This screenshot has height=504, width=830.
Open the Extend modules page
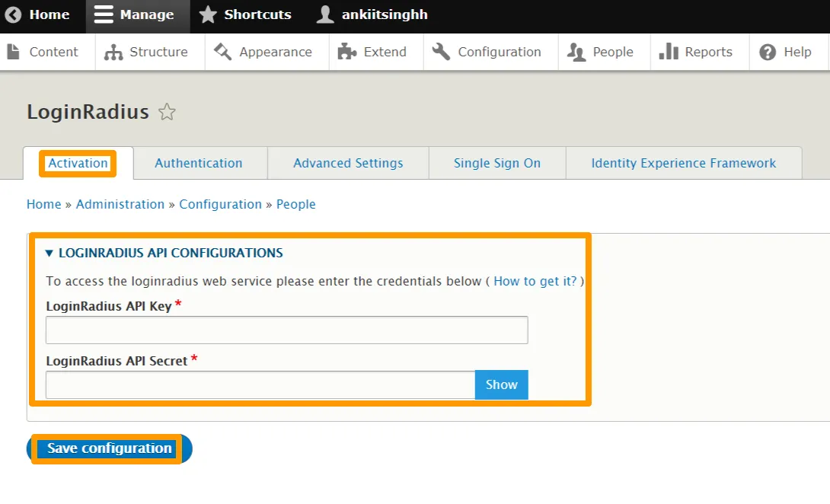coord(374,52)
